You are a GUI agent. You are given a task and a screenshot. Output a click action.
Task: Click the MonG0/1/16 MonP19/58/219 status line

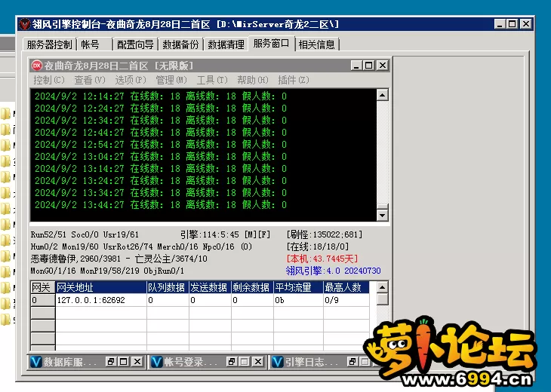[107, 271]
